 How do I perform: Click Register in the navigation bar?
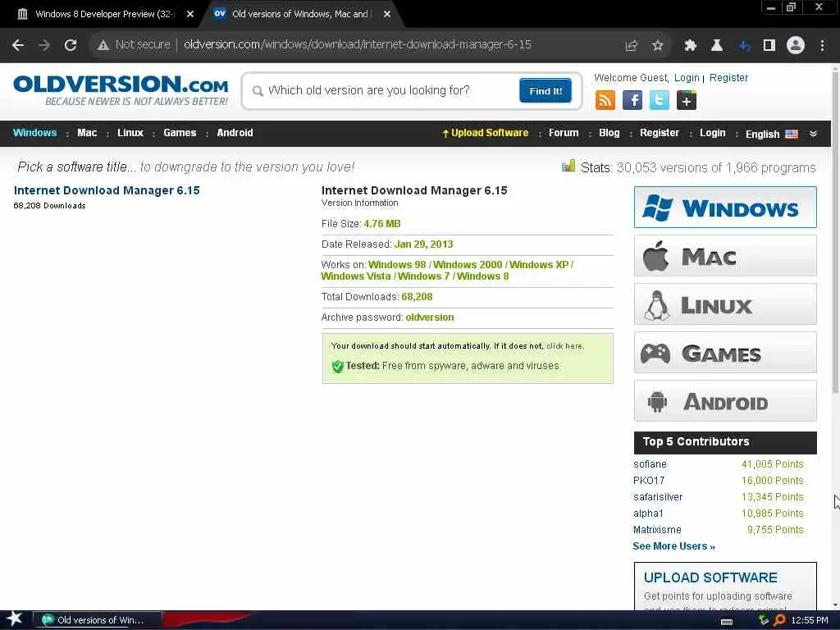(660, 133)
